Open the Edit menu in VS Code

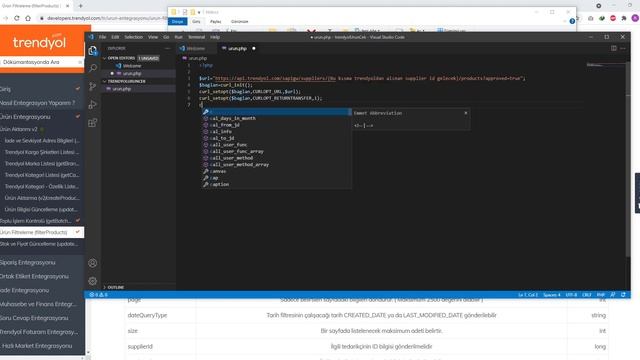pyautogui.click(x=115, y=37)
